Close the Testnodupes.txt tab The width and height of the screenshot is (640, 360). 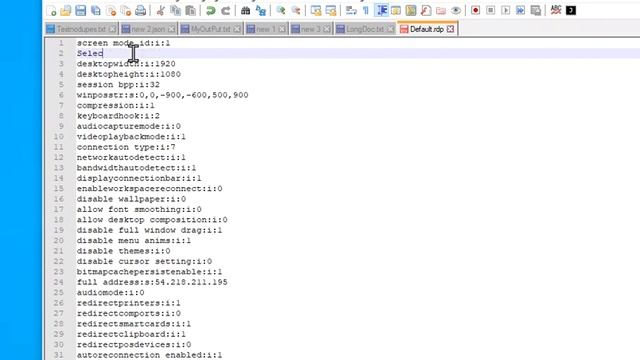point(112,29)
